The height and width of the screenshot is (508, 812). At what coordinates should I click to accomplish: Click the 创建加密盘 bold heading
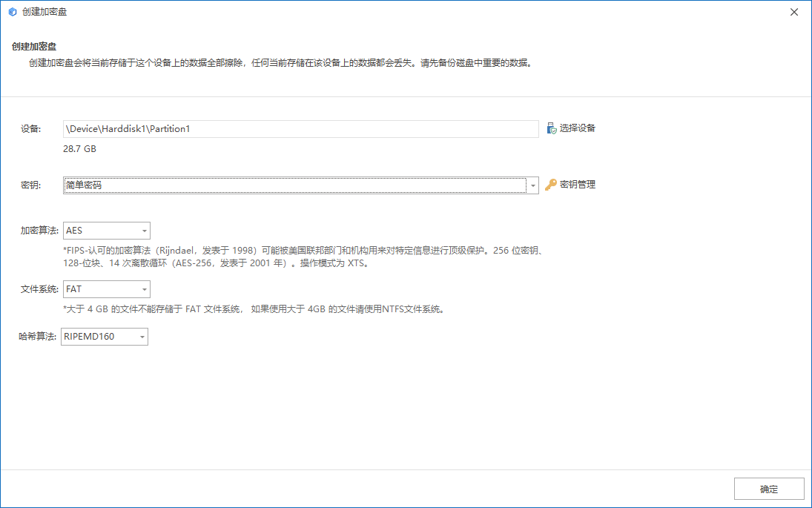[34, 47]
